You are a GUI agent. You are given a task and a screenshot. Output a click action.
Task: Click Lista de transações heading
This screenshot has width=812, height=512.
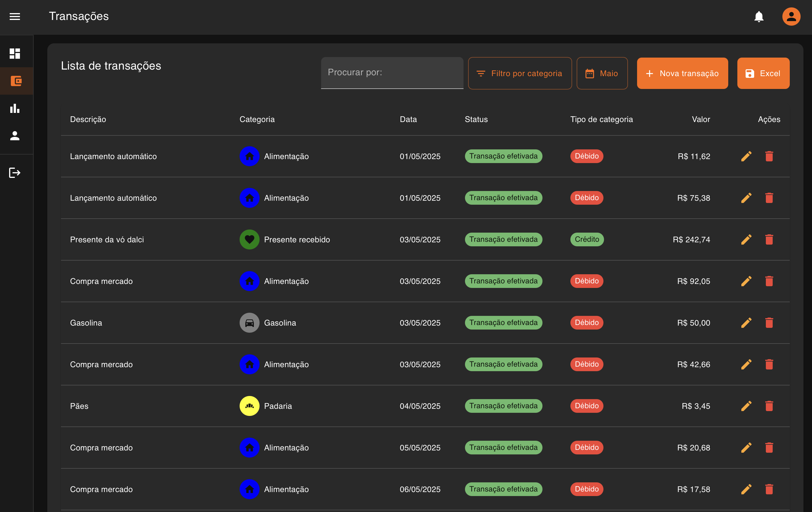point(111,66)
